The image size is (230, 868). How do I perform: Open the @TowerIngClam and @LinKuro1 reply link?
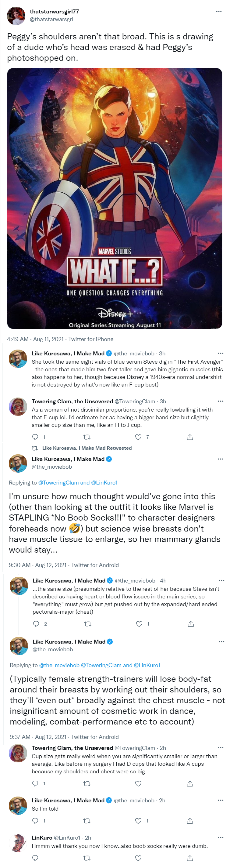78,482
